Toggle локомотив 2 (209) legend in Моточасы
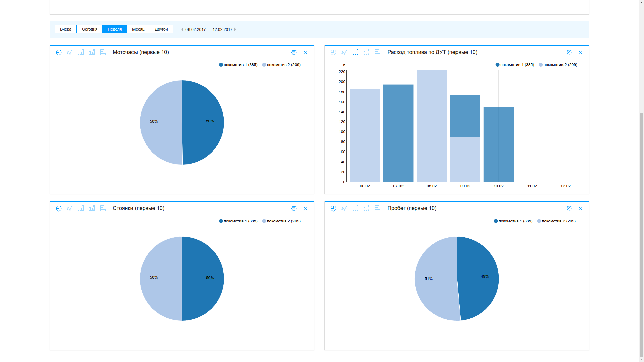The height and width of the screenshot is (362, 644). click(x=281, y=65)
